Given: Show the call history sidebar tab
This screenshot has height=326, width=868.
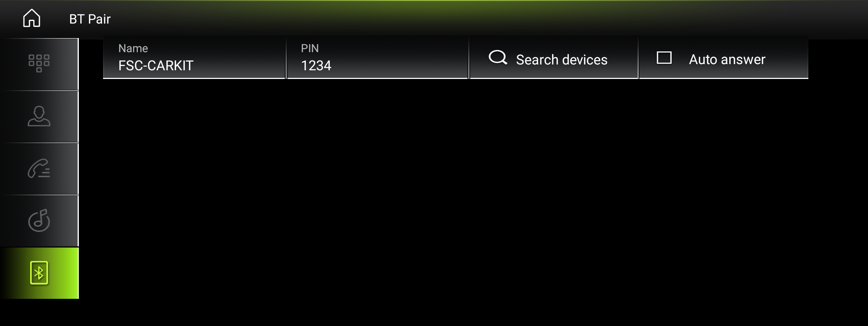Looking at the screenshot, I should click(39, 168).
